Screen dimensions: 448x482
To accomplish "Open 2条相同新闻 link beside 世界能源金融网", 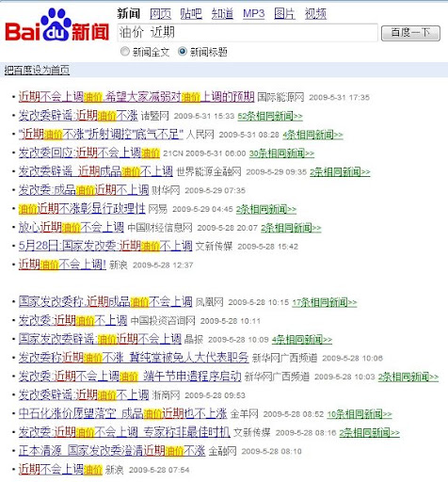I will (x=340, y=172).
